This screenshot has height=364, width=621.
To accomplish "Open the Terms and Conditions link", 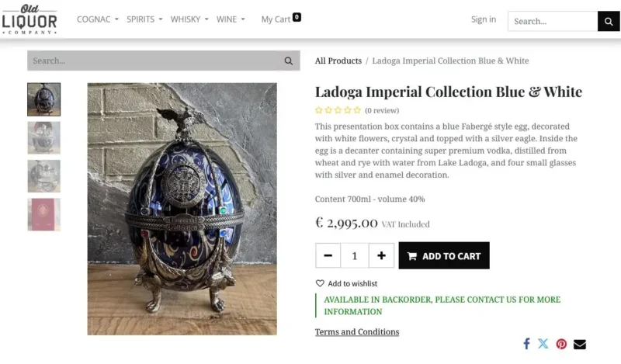I will (357, 332).
